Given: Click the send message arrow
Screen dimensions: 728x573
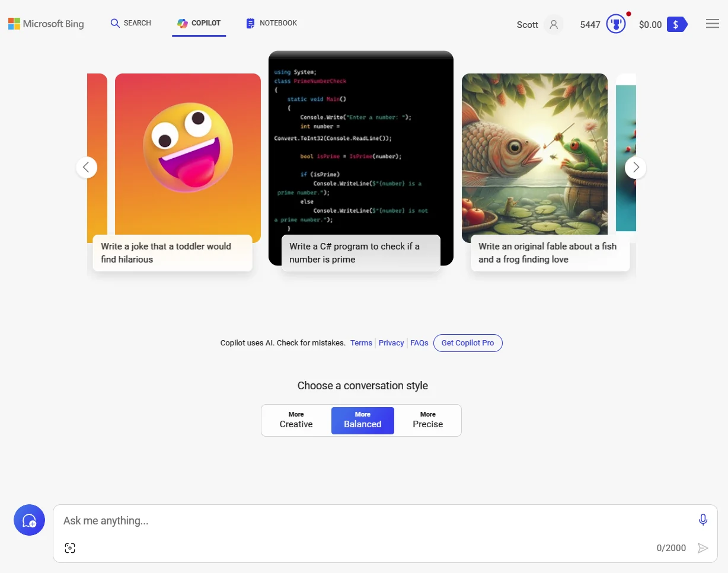Looking at the screenshot, I should tap(703, 548).
